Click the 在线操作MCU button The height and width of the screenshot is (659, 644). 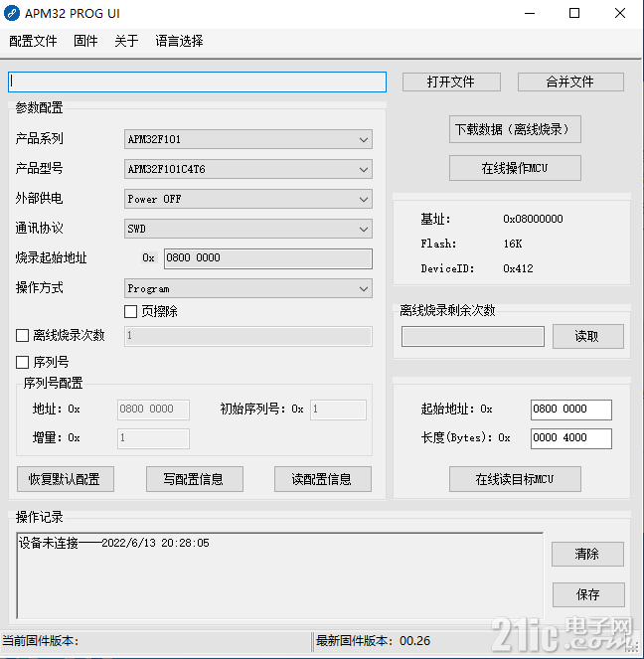(515, 168)
